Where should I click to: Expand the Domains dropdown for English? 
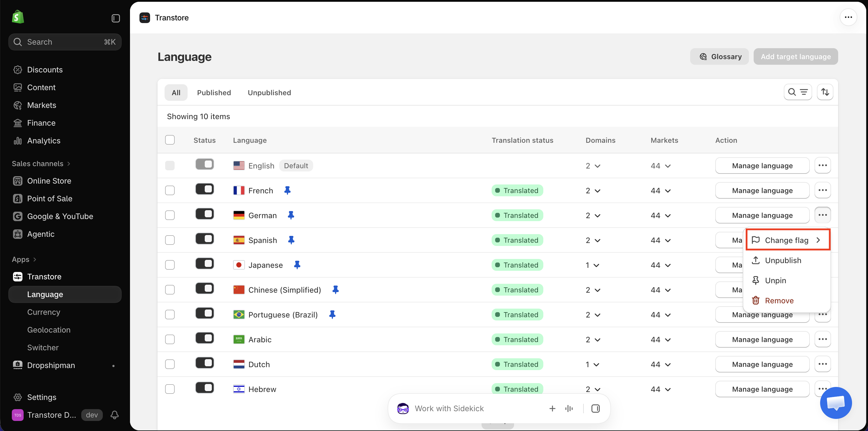pos(593,166)
